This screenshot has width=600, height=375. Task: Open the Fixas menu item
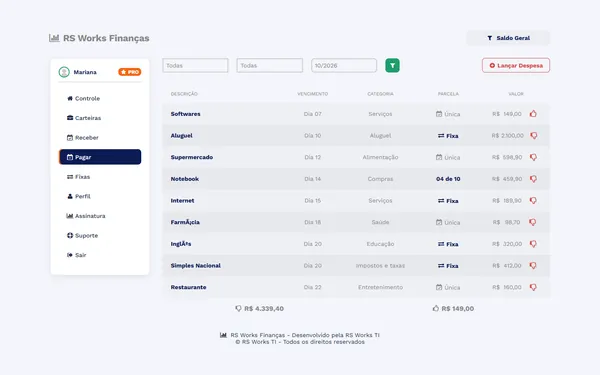pos(100,177)
